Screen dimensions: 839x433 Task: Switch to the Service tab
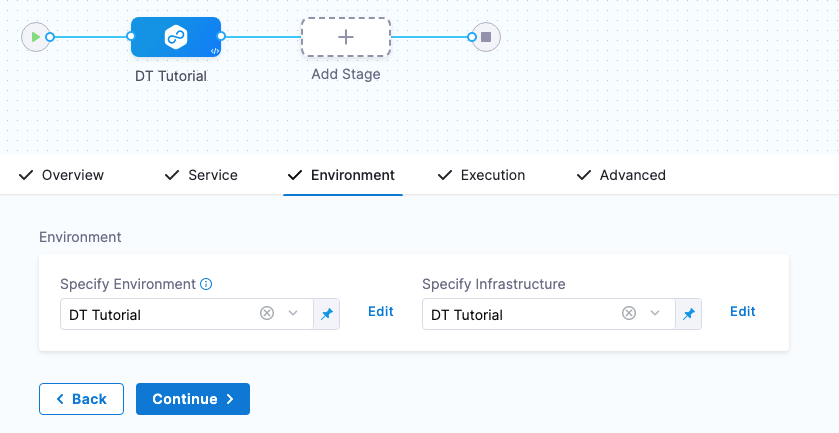point(201,175)
